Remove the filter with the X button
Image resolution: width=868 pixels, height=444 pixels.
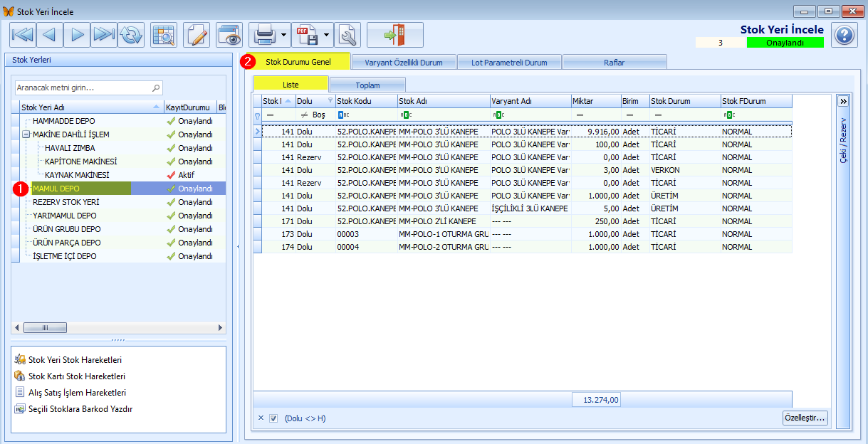[261, 418]
